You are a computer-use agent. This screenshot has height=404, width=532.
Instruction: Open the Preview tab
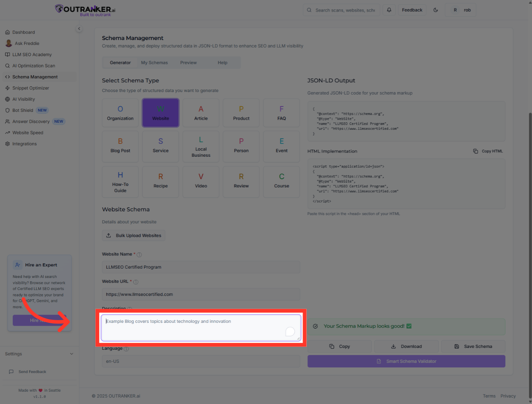(188, 63)
